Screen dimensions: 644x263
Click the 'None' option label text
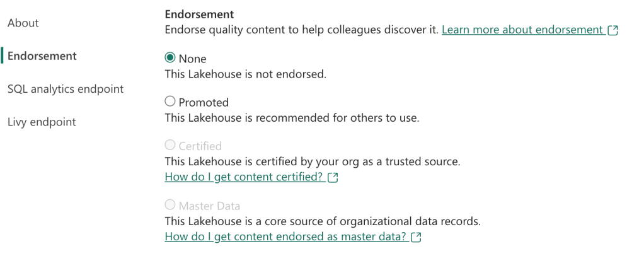pyautogui.click(x=192, y=59)
